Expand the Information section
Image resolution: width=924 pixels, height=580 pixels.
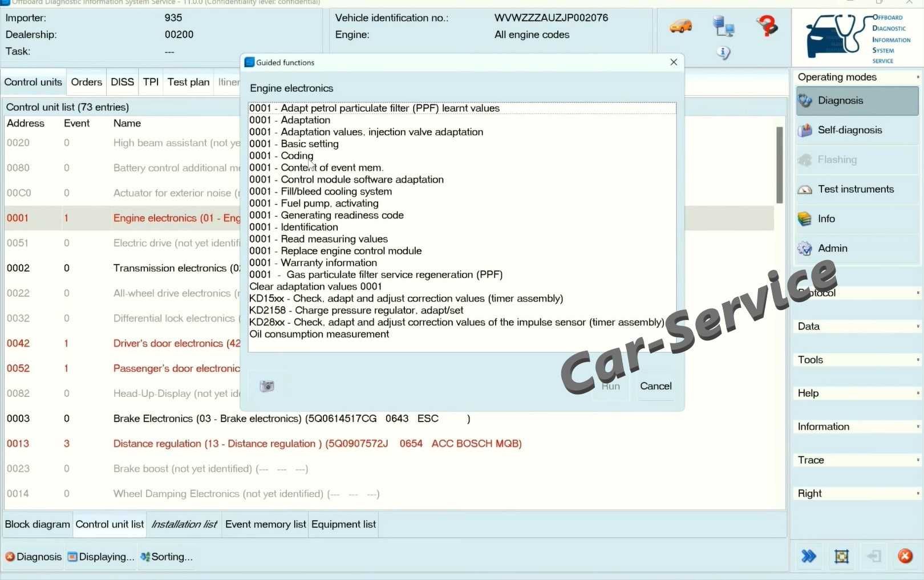click(x=857, y=427)
